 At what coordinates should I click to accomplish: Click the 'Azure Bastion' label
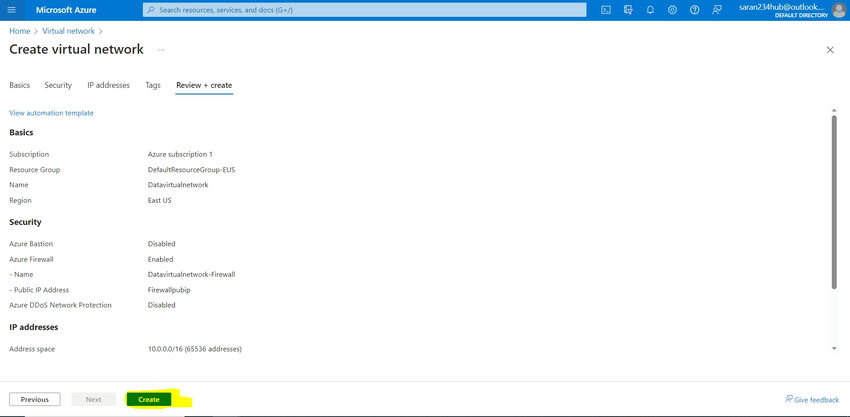click(31, 244)
